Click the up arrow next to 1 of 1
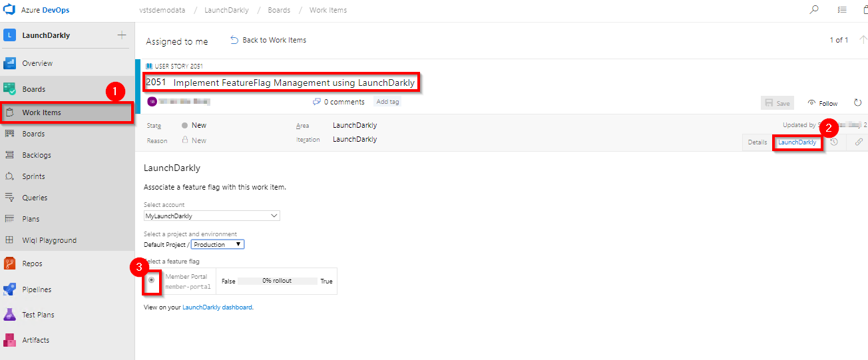This screenshot has width=868, height=360. pyautogui.click(x=863, y=40)
